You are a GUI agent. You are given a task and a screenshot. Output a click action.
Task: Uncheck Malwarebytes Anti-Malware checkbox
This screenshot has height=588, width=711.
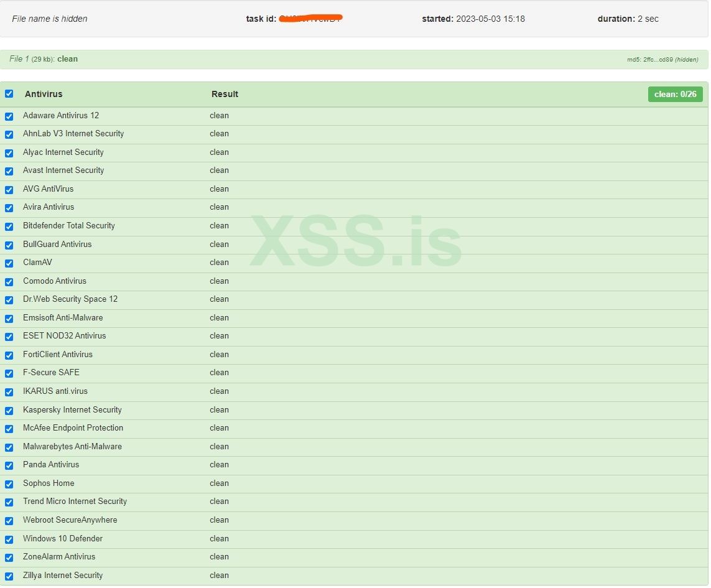coord(9,448)
